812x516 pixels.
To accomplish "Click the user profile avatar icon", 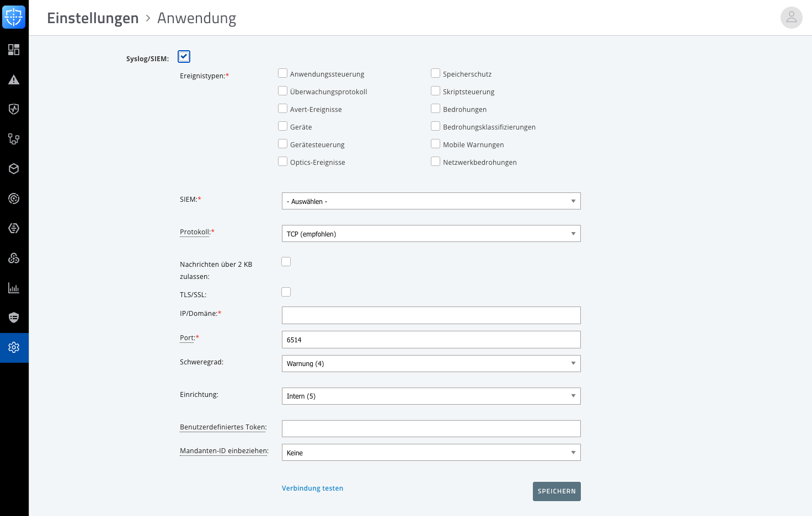I will pos(791,18).
